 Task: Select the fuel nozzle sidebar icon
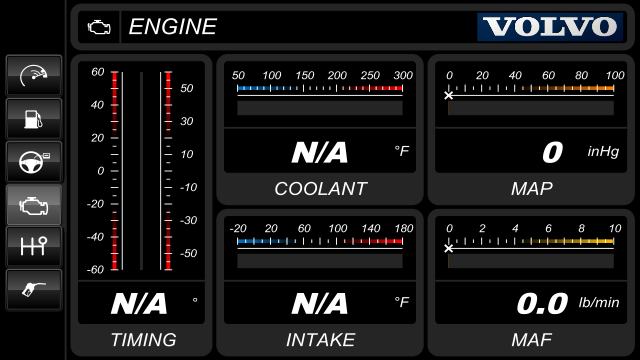point(33,289)
